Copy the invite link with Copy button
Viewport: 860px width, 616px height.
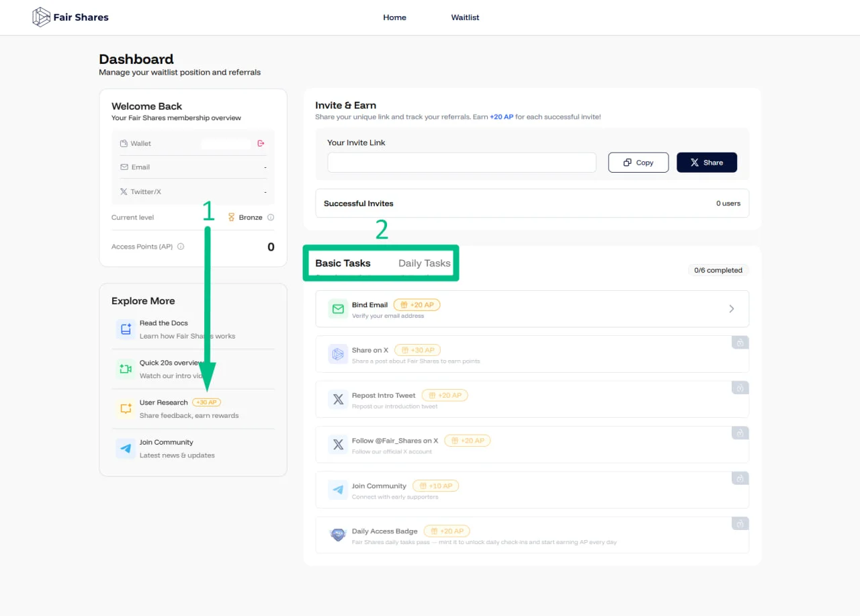point(638,163)
